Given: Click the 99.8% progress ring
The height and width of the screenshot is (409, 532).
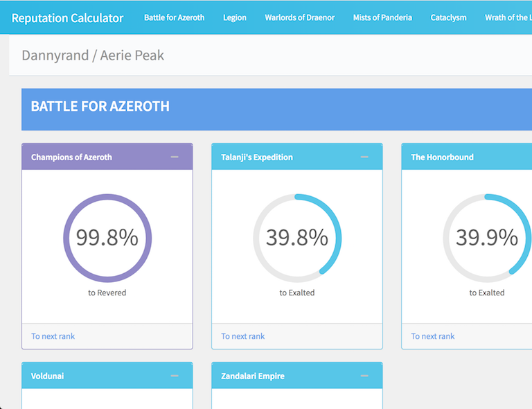Looking at the screenshot, I should [107, 238].
